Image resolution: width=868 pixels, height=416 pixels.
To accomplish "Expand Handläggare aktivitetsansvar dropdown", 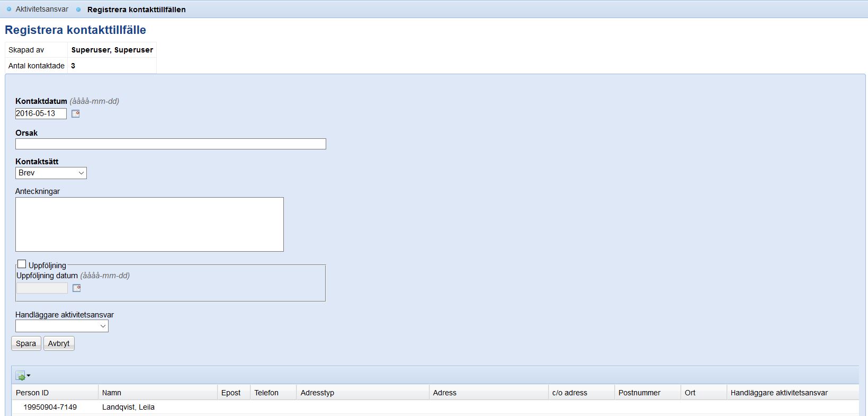I will point(62,326).
